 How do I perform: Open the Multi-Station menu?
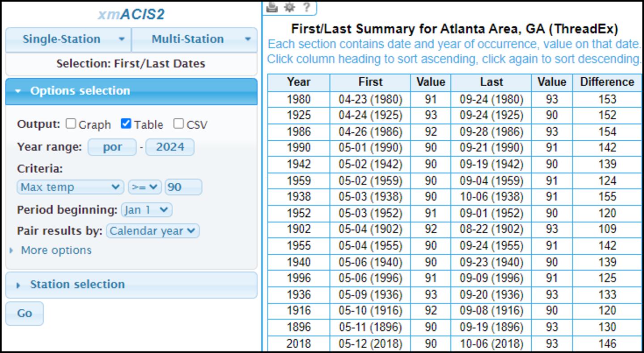pyautogui.click(x=195, y=39)
